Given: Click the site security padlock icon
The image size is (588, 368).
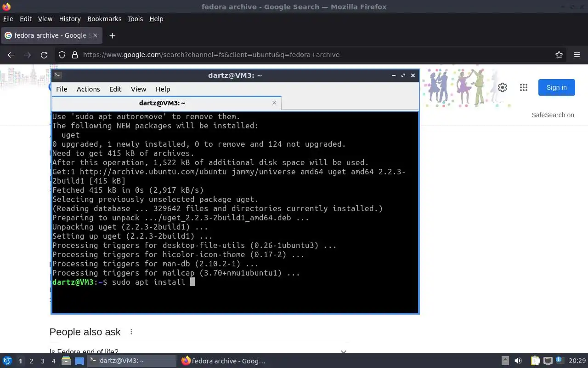Looking at the screenshot, I should 75,55.
